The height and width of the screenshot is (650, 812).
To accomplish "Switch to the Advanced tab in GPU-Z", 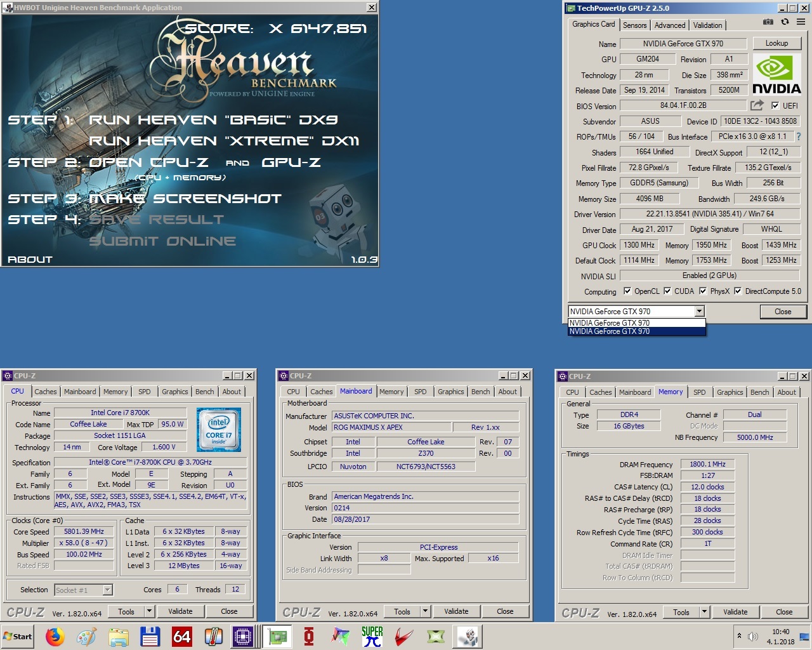I will [x=670, y=25].
